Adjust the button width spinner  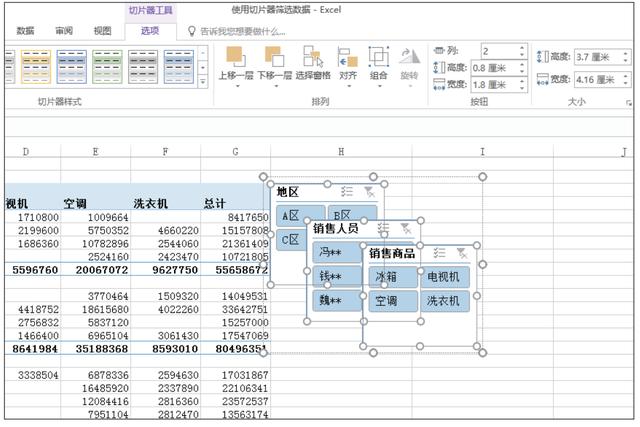522,85
